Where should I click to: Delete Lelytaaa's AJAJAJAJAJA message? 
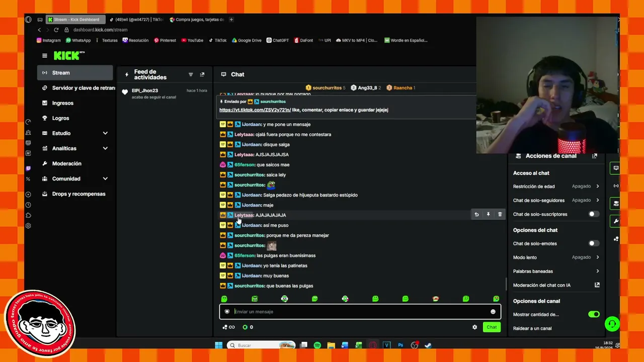[500, 215]
